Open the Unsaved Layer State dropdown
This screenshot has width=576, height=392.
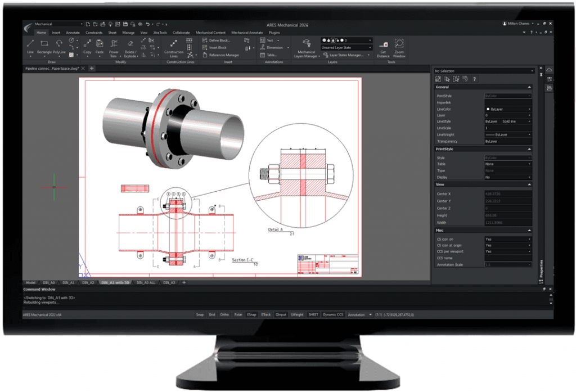346,48
